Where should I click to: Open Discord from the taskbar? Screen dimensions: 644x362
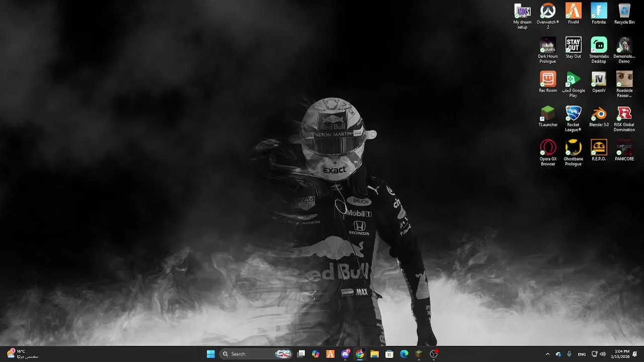point(345,354)
